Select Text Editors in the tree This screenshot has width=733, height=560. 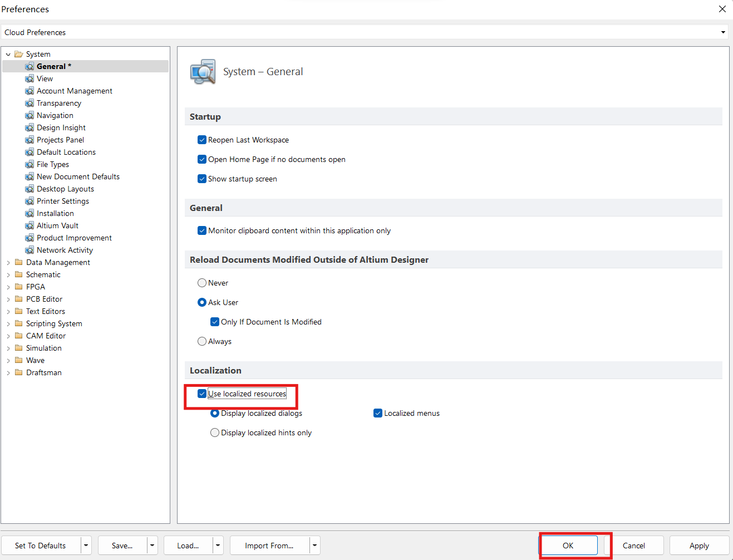46,311
